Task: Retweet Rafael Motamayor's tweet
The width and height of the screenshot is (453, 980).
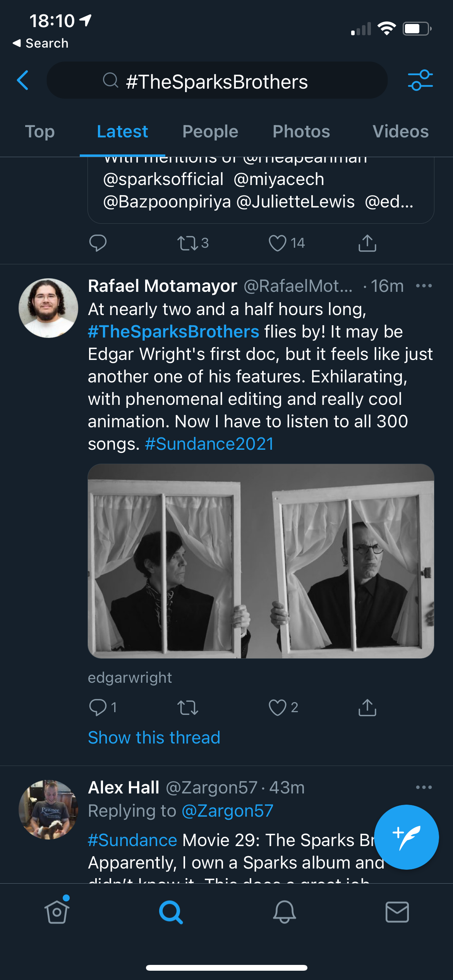Action: pyautogui.click(x=188, y=708)
